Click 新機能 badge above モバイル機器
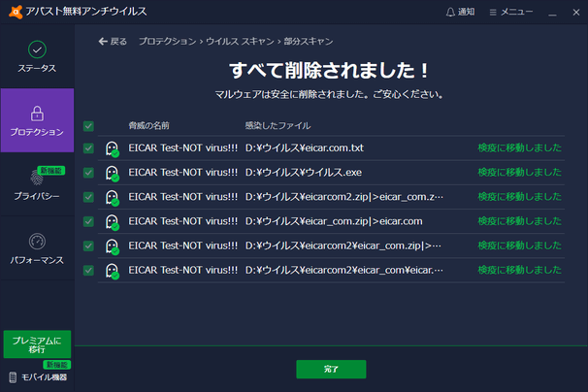The image size is (588, 392). [x=57, y=365]
